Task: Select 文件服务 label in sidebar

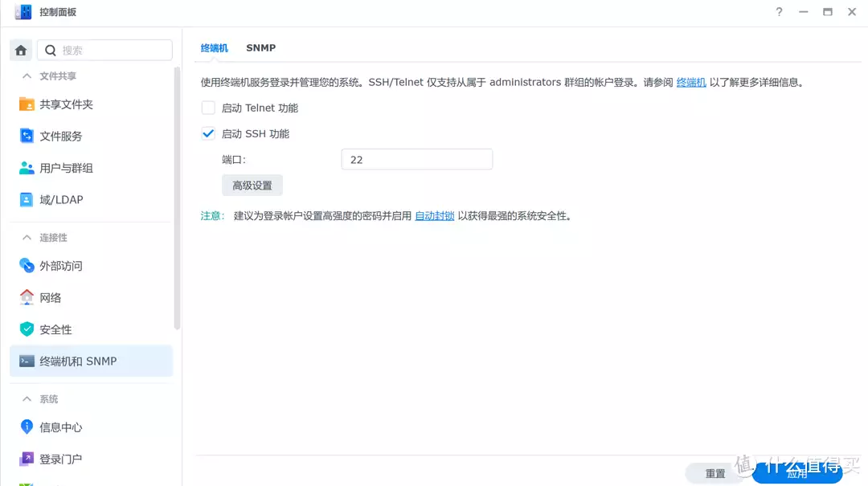Action: 61,137
